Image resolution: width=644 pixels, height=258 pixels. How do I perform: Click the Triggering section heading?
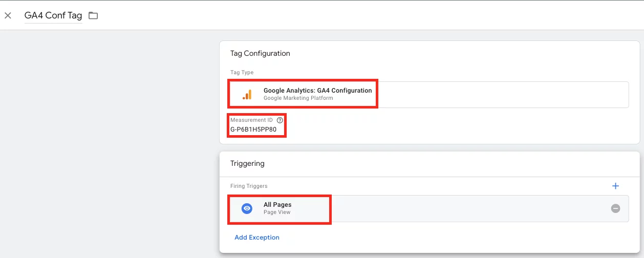[x=247, y=164]
